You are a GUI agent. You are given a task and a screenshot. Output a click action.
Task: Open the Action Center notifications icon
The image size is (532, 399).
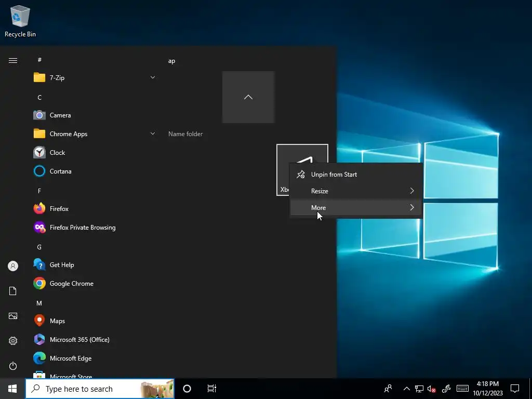pyautogui.click(x=515, y=389)
